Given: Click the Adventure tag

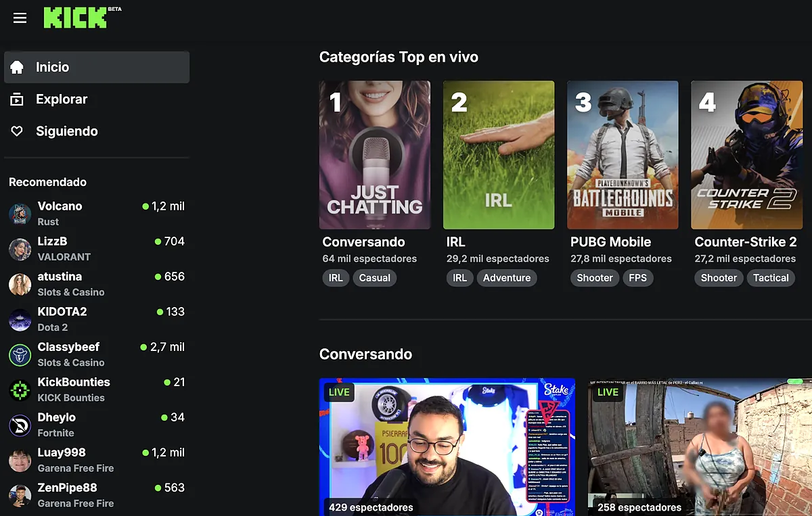Looking at the screenshot, I should point(507,278).
